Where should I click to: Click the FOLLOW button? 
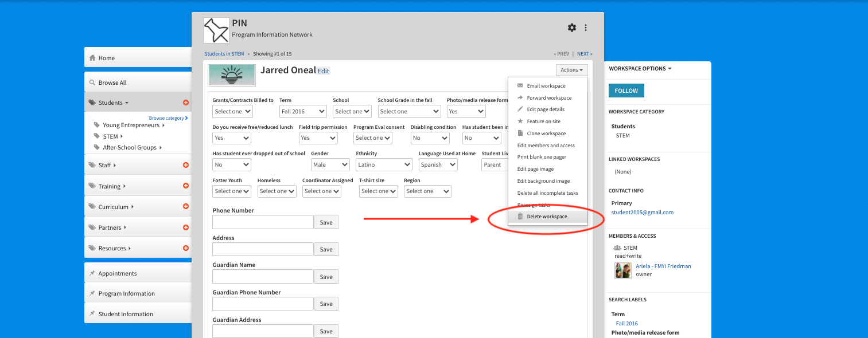coord(626,91)
